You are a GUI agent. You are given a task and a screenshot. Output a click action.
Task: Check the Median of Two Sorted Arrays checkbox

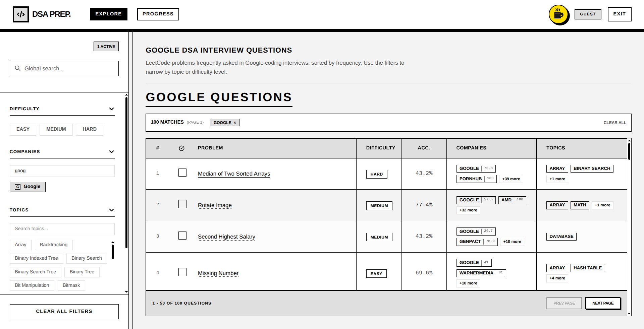(182, 173)
